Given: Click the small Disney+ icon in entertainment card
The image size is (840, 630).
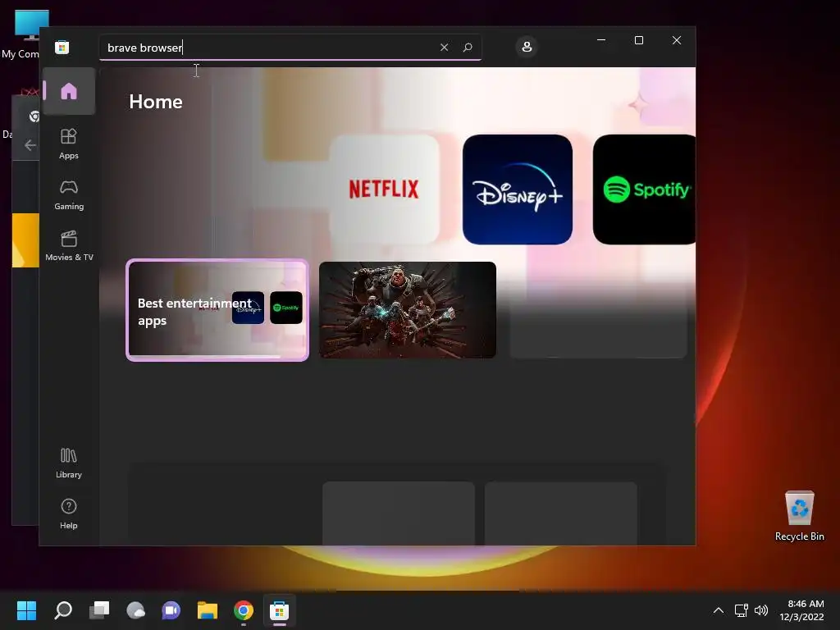Looking at the screenshot, I should [x=248, y=308].
